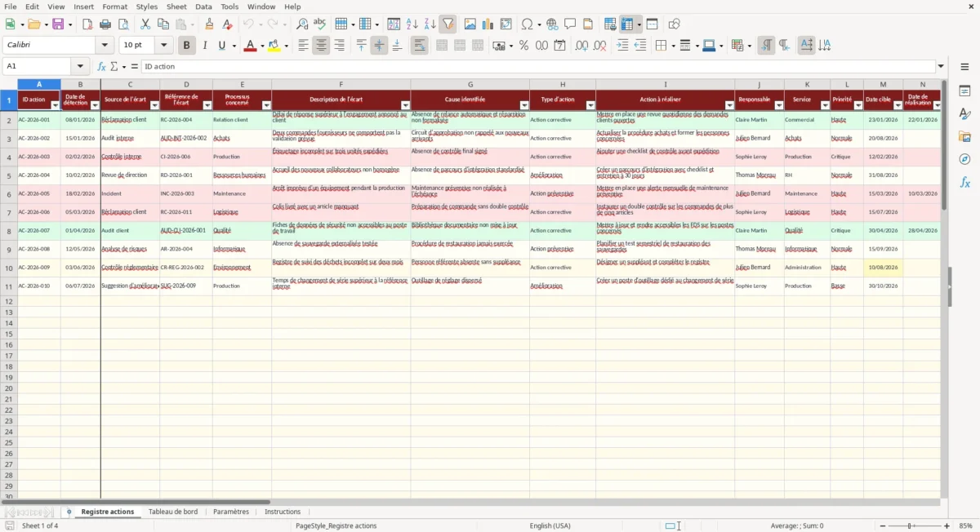980x532 pixels.
Task: Open the sidebar Navigator compass icon
Action: [x=964, y=159]
